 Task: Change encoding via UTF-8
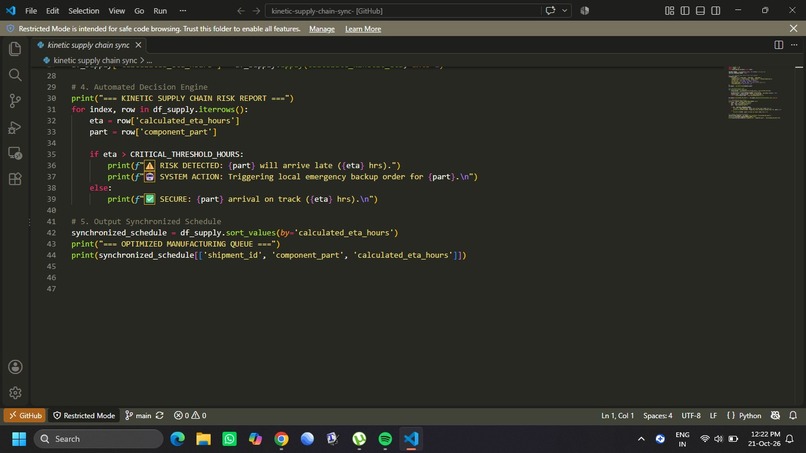point(691,415)
